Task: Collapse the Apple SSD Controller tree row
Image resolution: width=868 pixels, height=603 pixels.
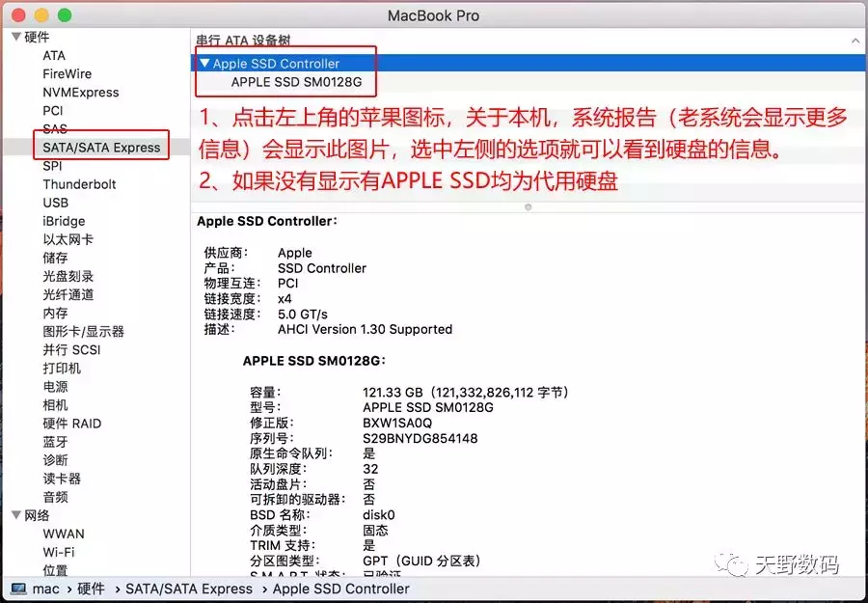Action: click(205, 63)
